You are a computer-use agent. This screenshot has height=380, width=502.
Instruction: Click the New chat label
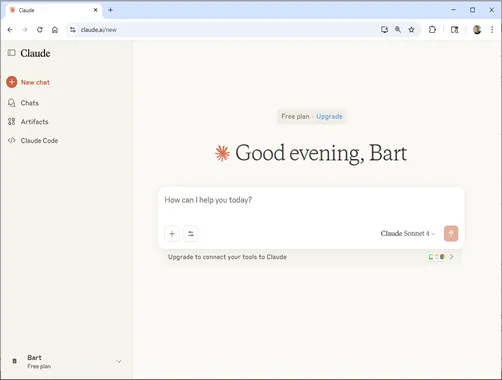point(35,82)
